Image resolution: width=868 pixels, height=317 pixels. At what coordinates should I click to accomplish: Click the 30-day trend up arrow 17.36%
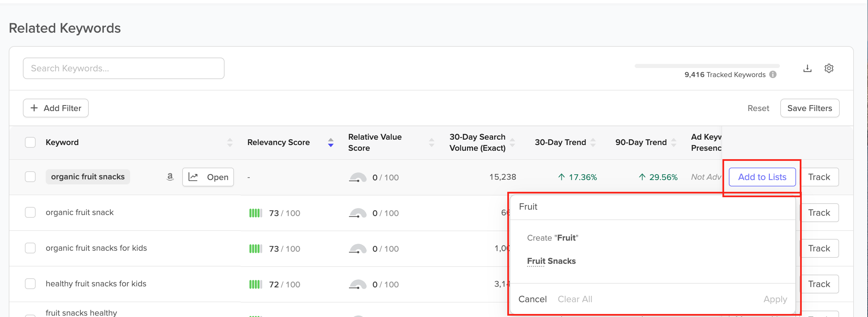click(561, 177)
